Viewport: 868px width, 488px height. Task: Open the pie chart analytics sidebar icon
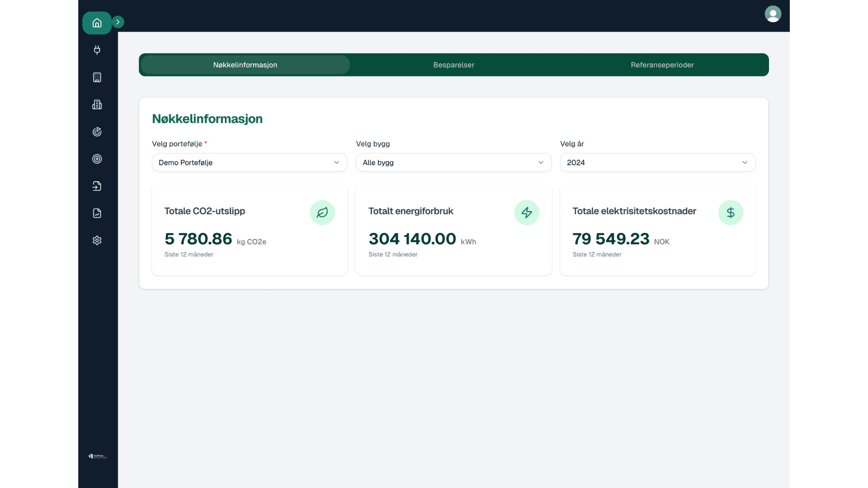tap(97, 131)
